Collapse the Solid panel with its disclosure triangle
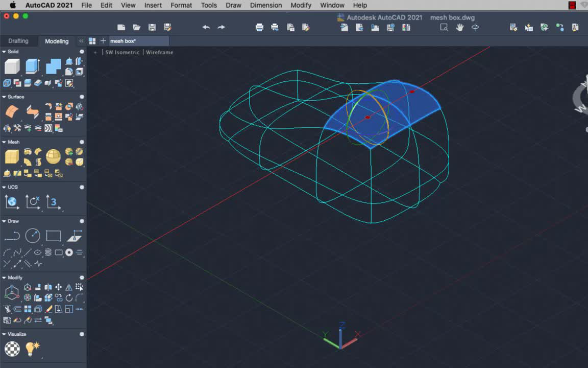This screenshot has width=588, height=368. click(x=5, y=52)
